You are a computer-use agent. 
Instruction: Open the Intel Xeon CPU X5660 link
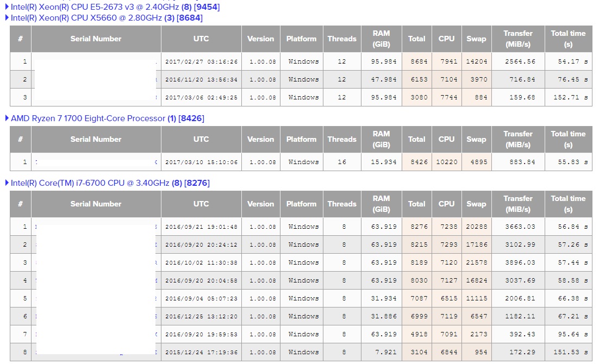tap(107, 17)
